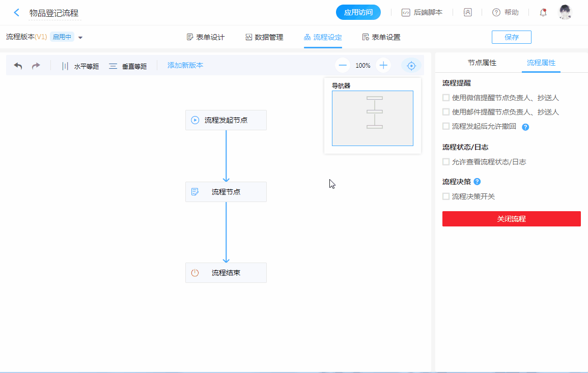Viewport: 588px width, 373px height.
Task: Toggle 流程决策开关 checkbox
Action: coord(446,196)
